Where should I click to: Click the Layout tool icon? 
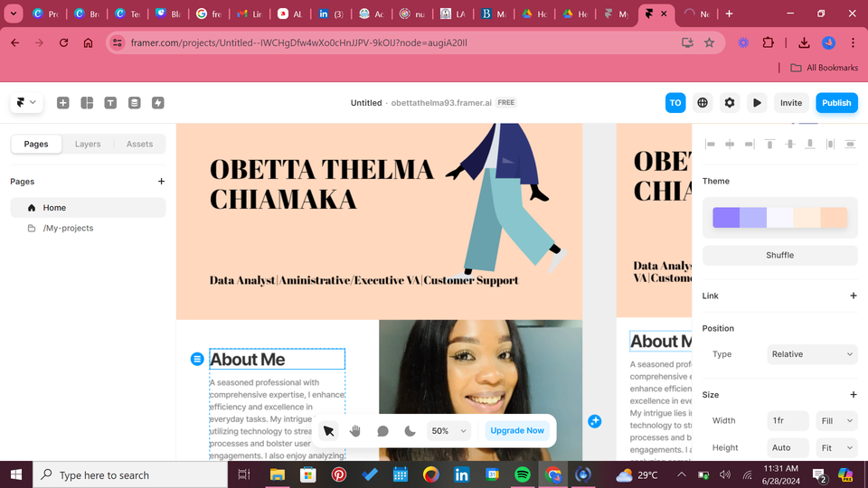pyautogui.click(x=87, y=103)
